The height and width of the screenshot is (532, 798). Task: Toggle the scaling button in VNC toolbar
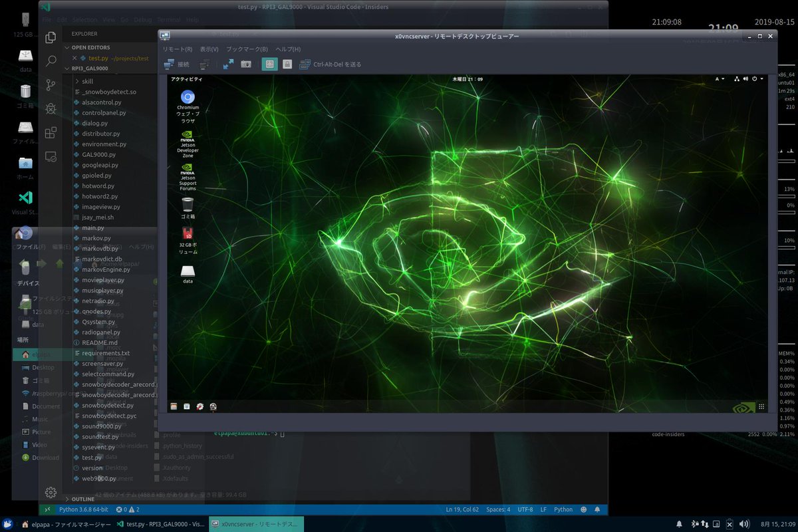tap(269, 64)
